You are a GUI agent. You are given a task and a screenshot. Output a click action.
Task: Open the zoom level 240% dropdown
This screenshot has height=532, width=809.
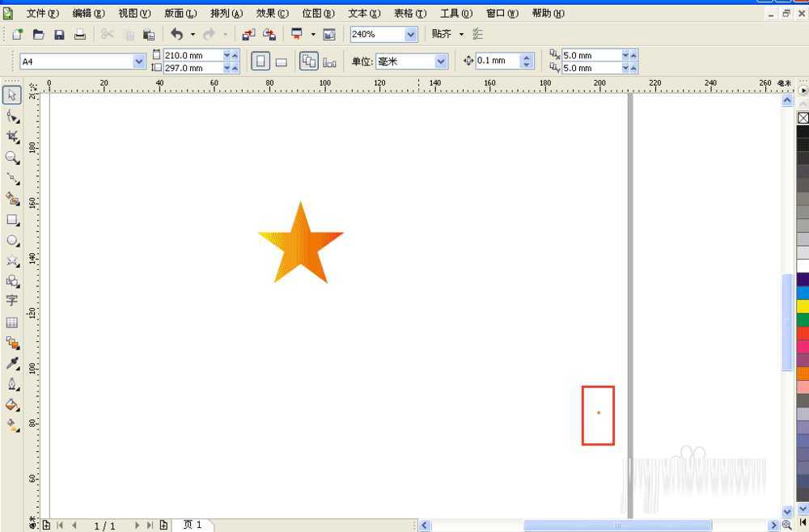coord(410,34)
